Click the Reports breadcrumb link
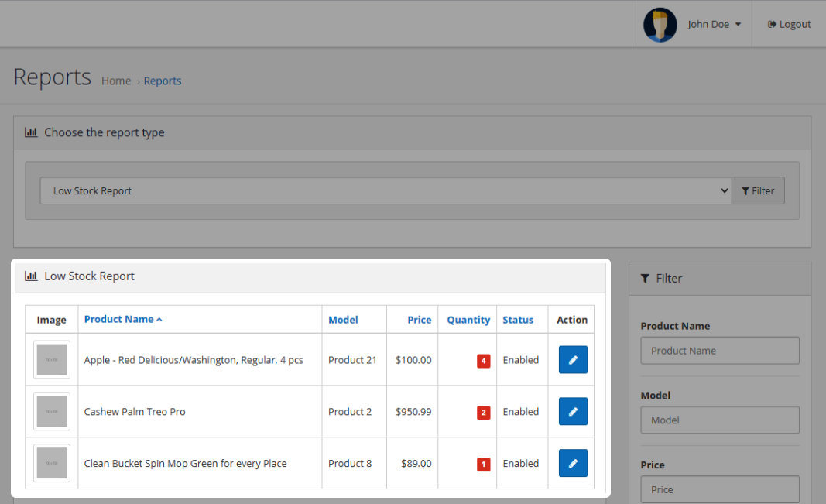Viewport: 826px width, 504px height. point(163,81)
